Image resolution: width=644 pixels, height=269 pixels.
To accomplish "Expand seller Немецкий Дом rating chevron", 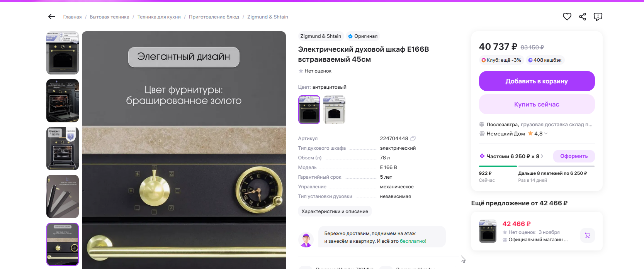I will point(546,134).
